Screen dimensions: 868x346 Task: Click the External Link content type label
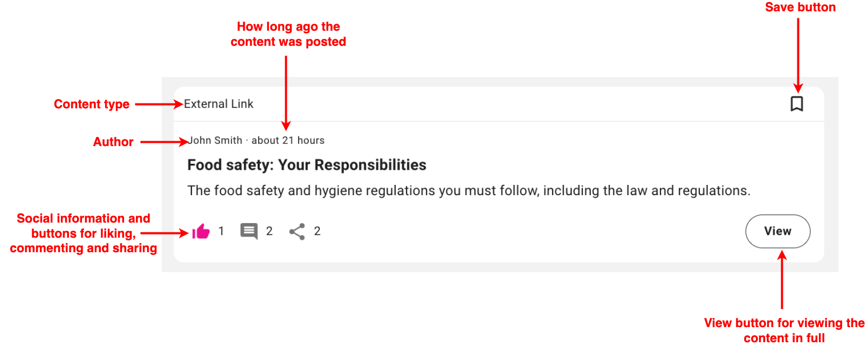218,104
